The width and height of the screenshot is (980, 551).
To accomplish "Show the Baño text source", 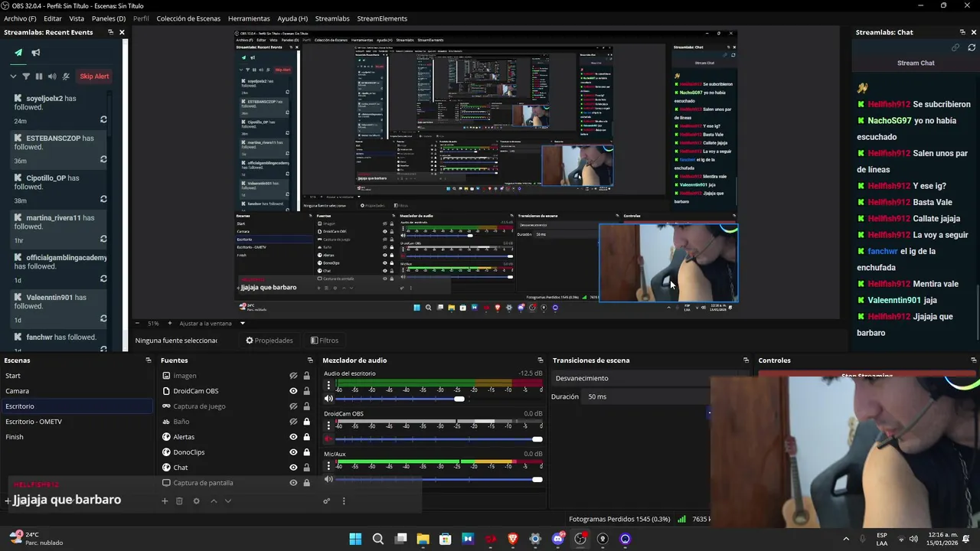I will (293, 422).
